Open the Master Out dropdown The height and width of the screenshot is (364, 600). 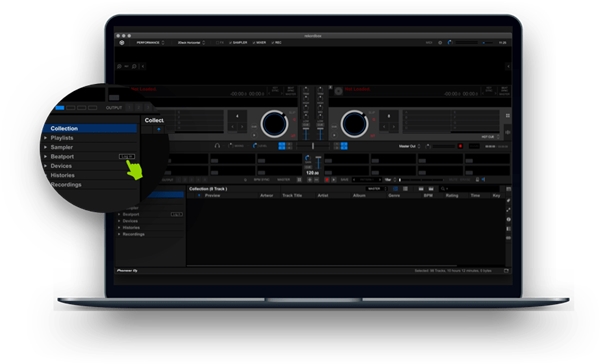tap(409, 146)
